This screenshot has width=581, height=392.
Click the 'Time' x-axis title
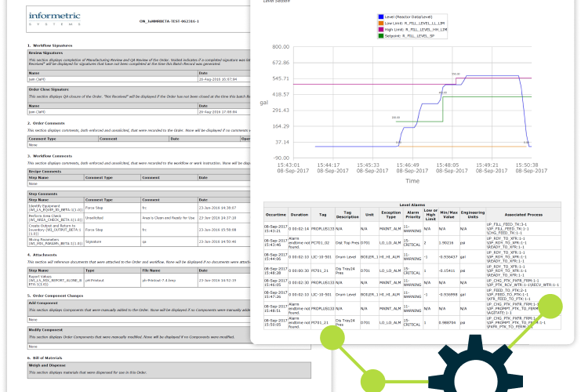pos(412,181)
